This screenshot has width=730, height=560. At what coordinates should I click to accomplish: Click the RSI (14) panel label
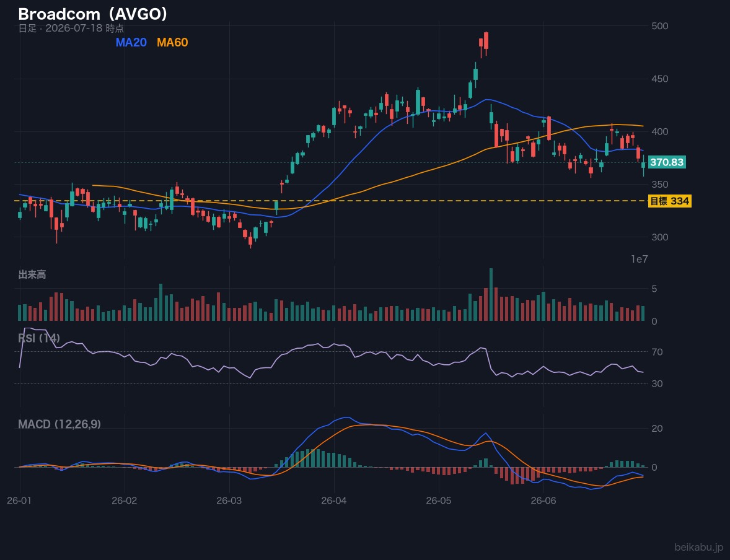pyautogui.click(x=39, y=338)
